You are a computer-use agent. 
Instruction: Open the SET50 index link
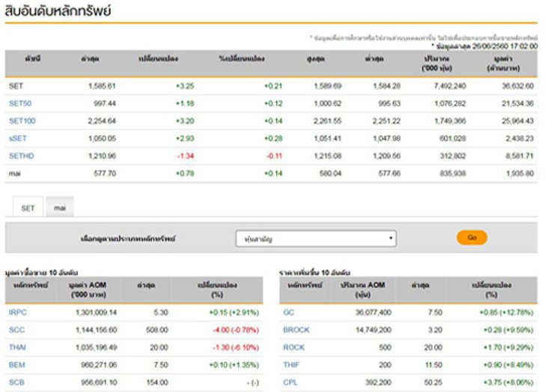(20, 103)
